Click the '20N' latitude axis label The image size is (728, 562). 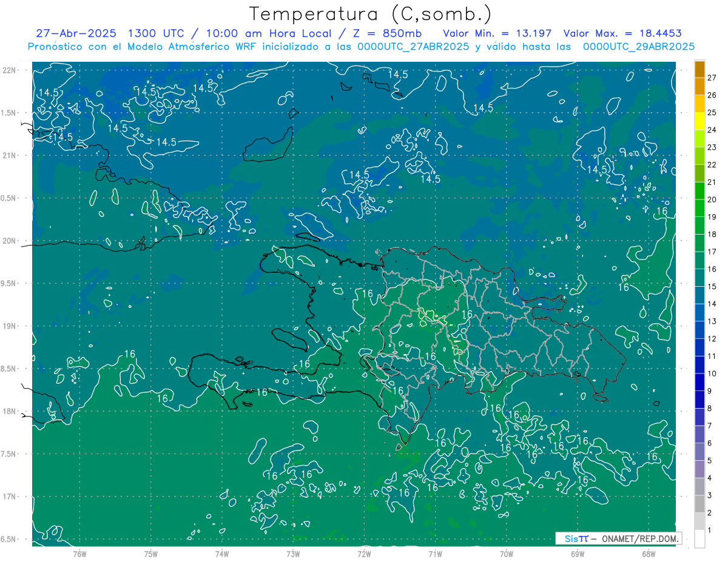(10, 241)
